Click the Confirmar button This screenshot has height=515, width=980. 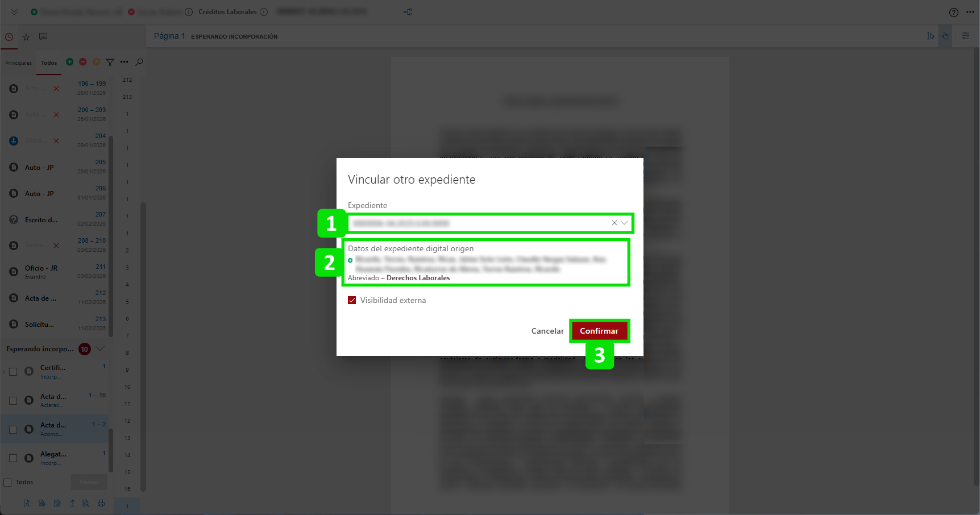pos(599,331)
